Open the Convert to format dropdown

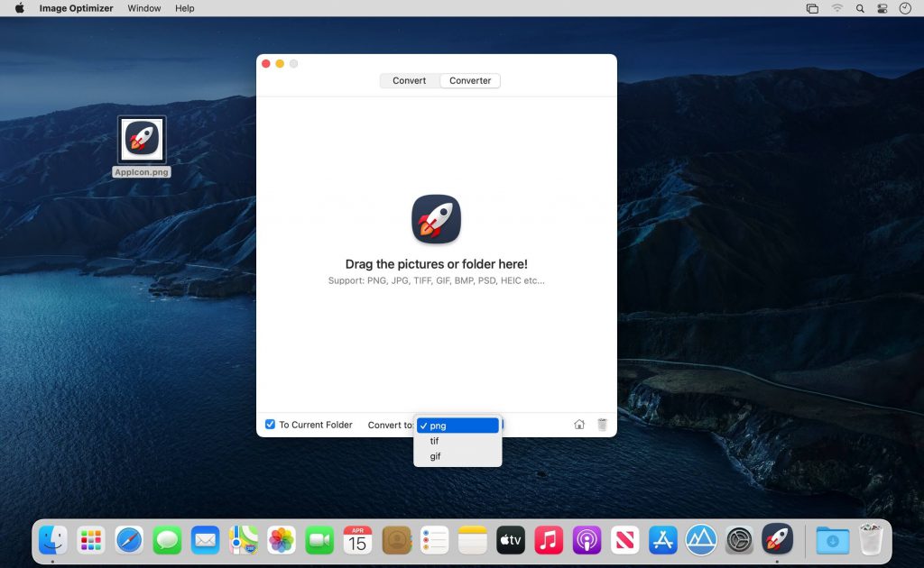pos(457,425)
